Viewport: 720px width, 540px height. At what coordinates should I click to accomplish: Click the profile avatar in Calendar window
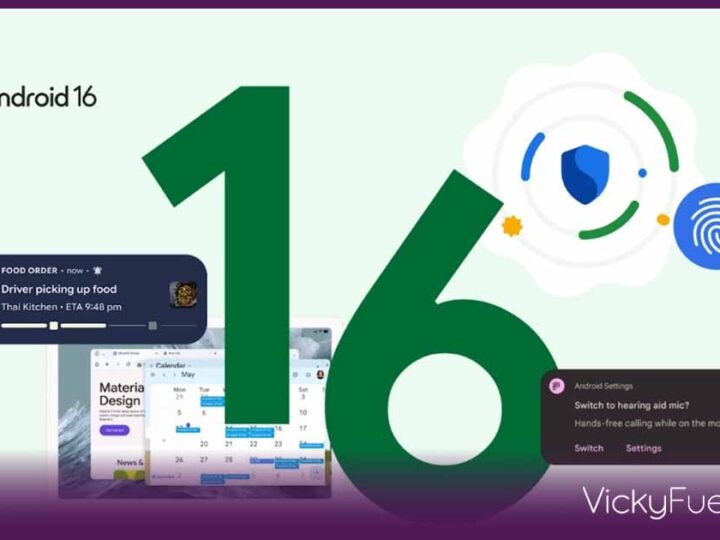pos(321,374)
